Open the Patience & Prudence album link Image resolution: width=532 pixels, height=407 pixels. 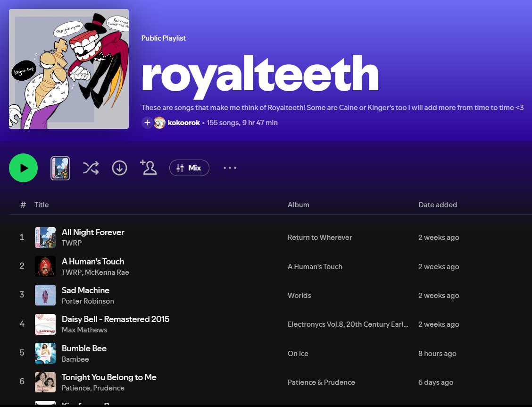coord(321,382)
